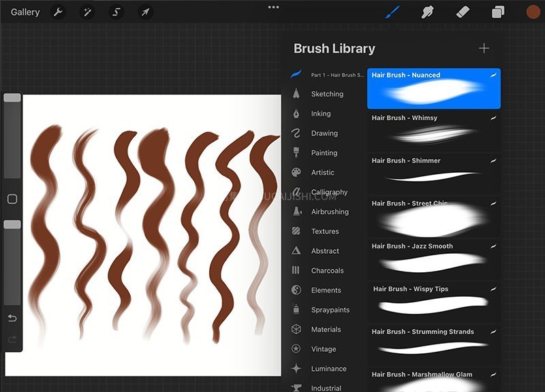This screenshot has height=392, width=545.
Task: Click the Sketching pencil icon
Action: tap(296, 93)
